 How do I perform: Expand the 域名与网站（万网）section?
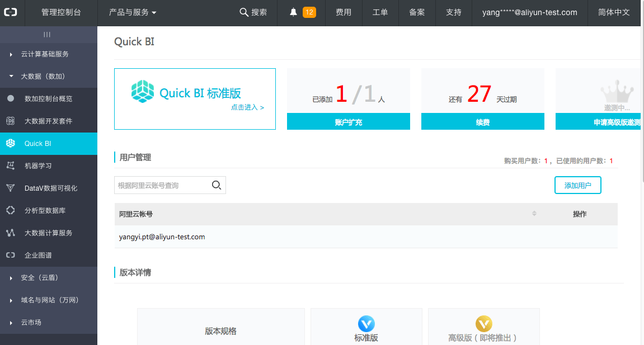(x=48, y=300)
